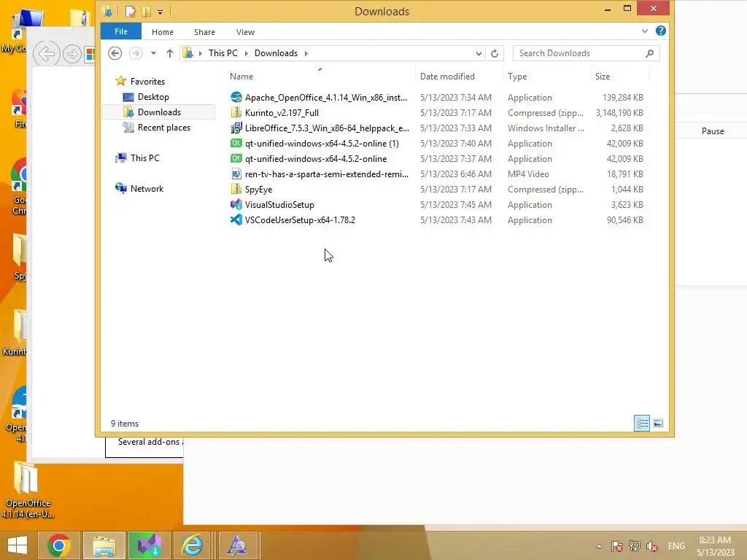Open recent locations dropdown arrow
Viewport: 747px width, 560px height.
pos(153,53)
